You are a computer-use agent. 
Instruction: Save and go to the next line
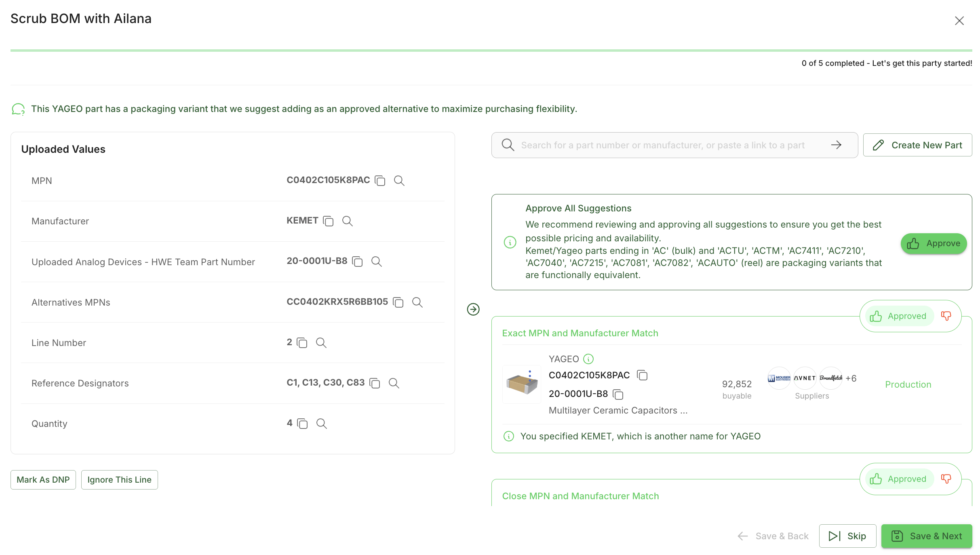point(927,536)
